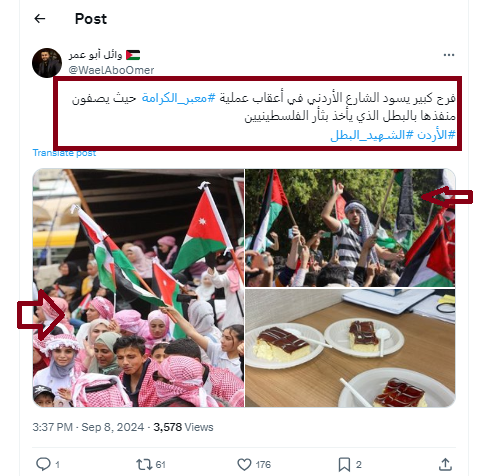Share the post via upload arrow icon

coord(445,464)
